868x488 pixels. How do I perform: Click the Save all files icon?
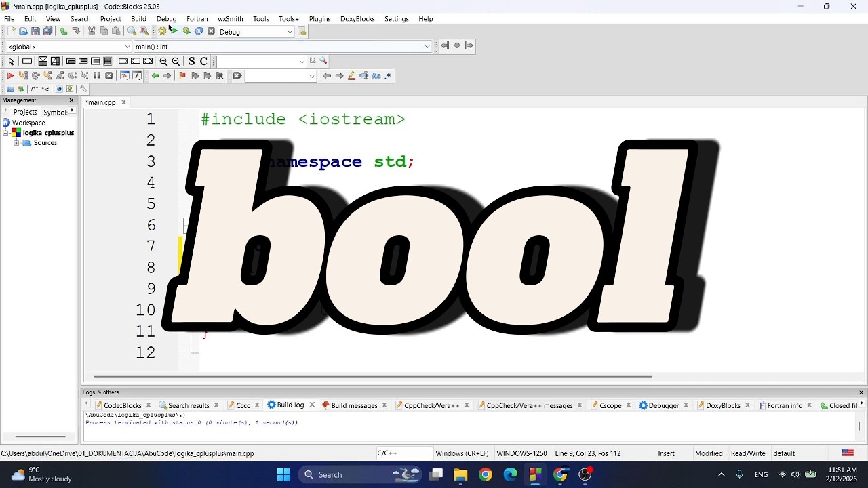click(48, 31)
